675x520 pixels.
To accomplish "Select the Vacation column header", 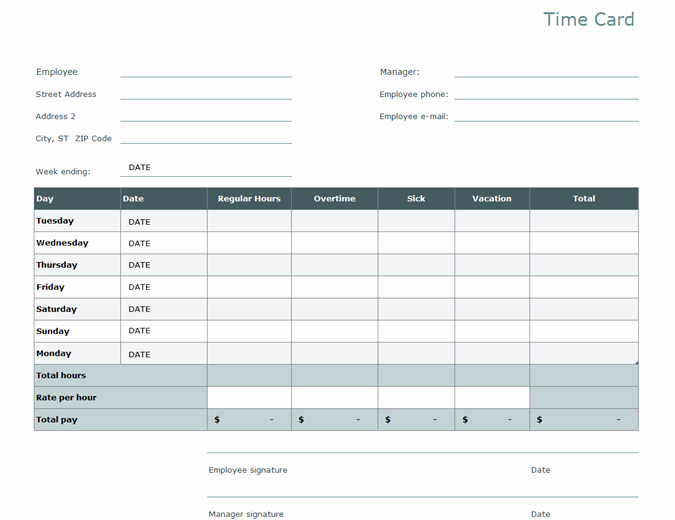I will 492,198.
